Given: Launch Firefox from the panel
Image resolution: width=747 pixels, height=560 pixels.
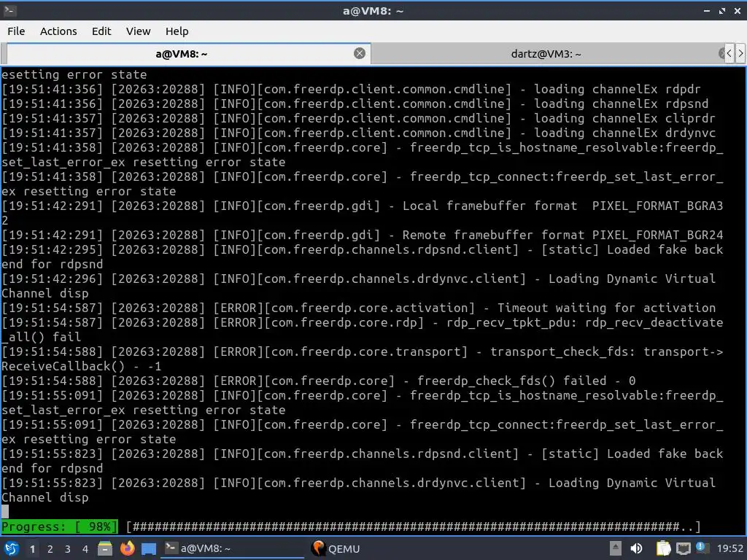Looking at the screenshot, I should (x=127, y=548).
